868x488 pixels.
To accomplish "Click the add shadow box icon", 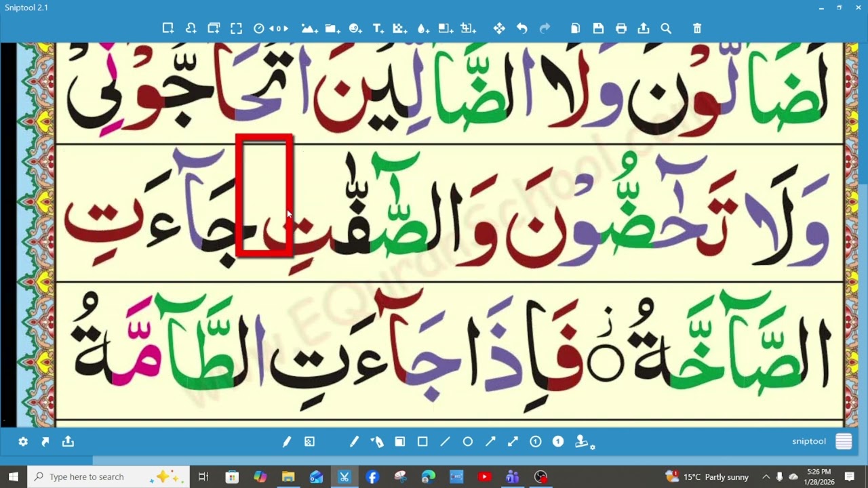I will coord(446,28).
